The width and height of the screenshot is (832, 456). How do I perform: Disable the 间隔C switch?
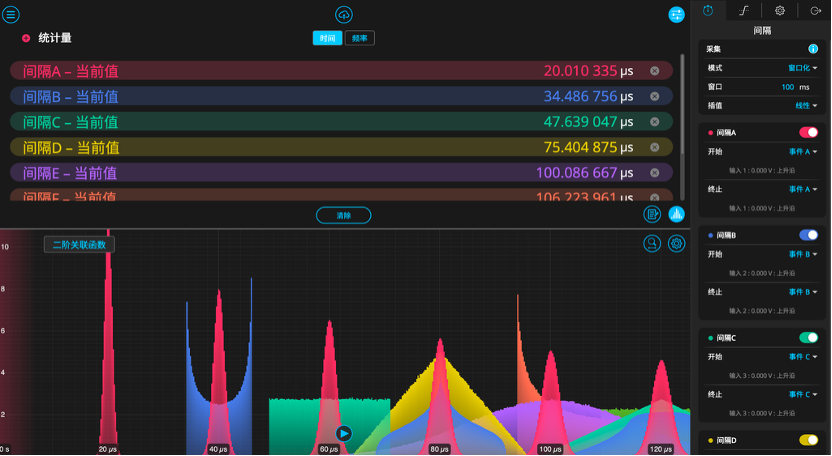pyautogui.click(x=808, y=338)
